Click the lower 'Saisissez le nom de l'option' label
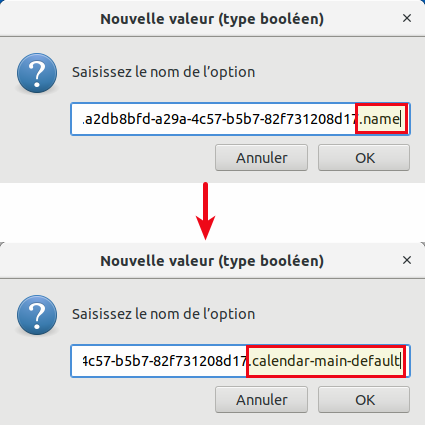 [163, 314]
